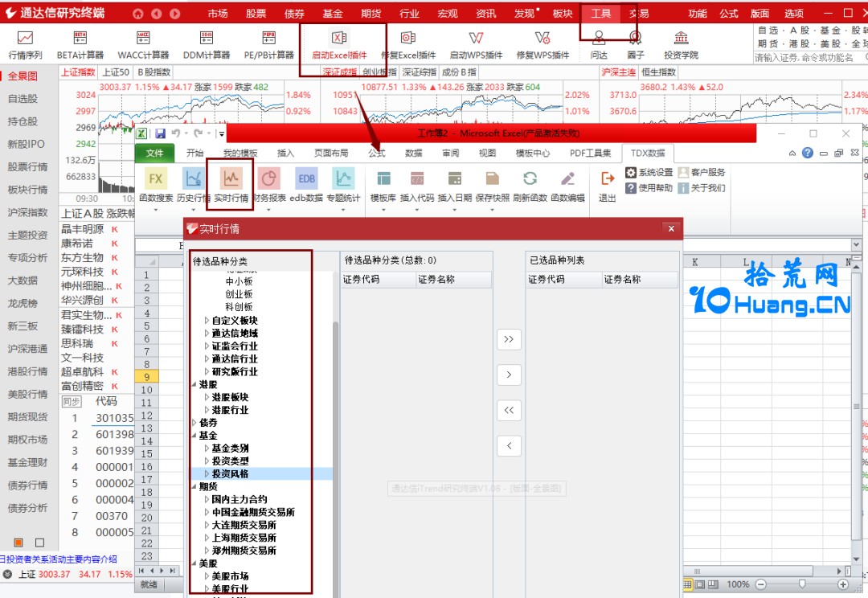
Task: Switch to the 页面布局 ribbon tab
Action: click(331, 153)
